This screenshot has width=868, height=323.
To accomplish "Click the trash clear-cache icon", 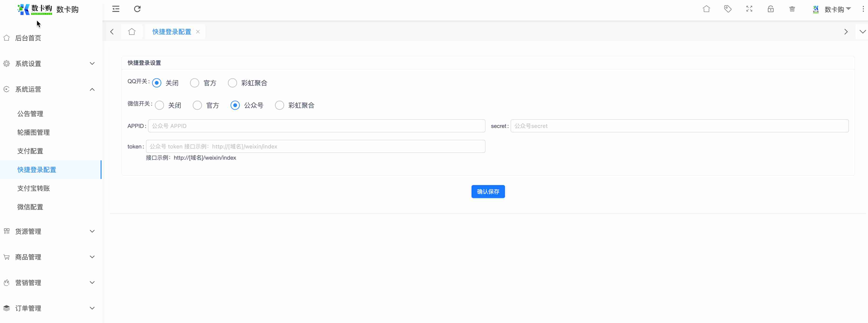I will coord(792,9).
